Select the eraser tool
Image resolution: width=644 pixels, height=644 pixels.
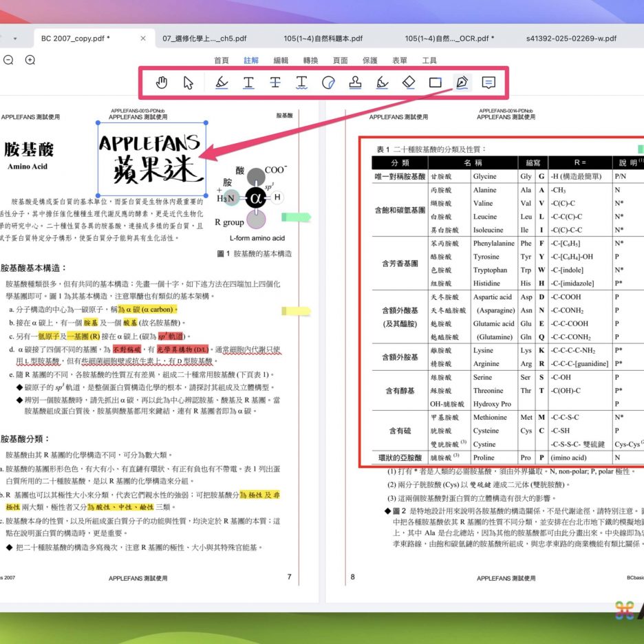point(409,83)
